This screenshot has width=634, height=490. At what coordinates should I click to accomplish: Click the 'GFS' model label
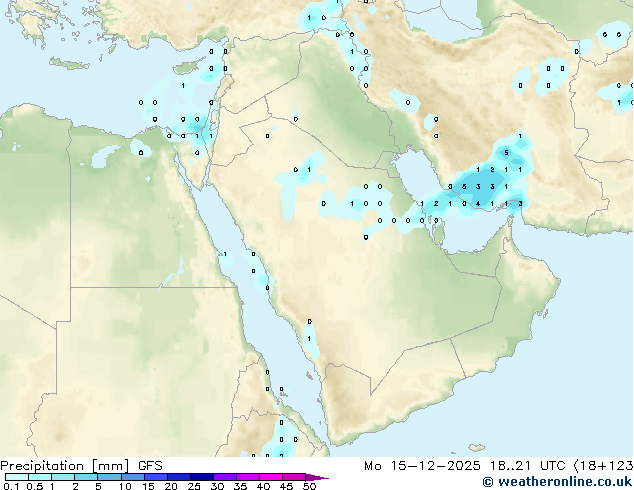tap(150, 466)
